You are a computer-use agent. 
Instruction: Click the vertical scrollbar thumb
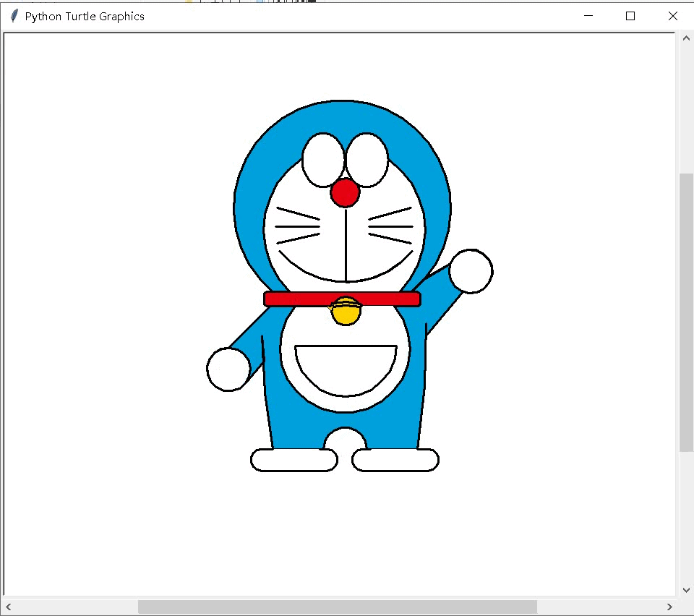[x=686, y=312]
